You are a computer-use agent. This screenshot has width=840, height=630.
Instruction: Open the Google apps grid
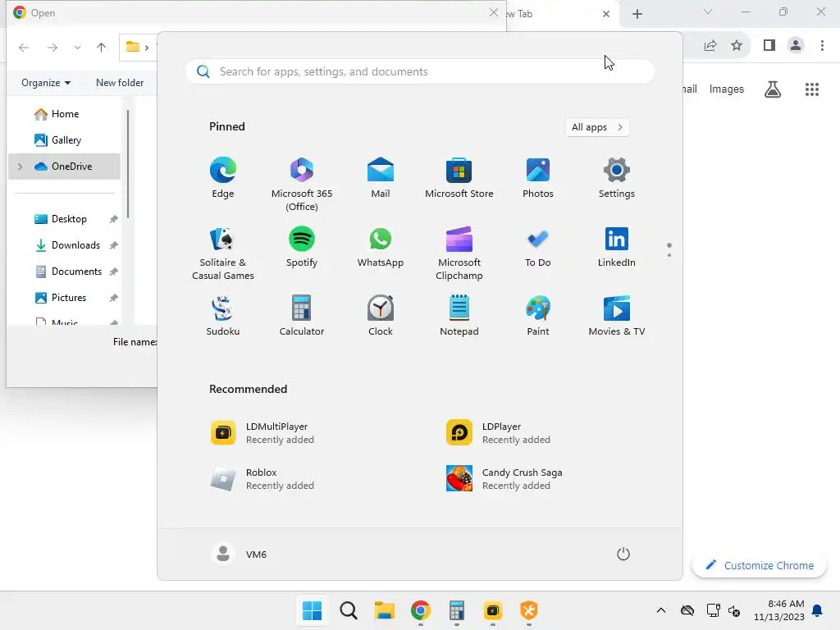pos(812,89)
